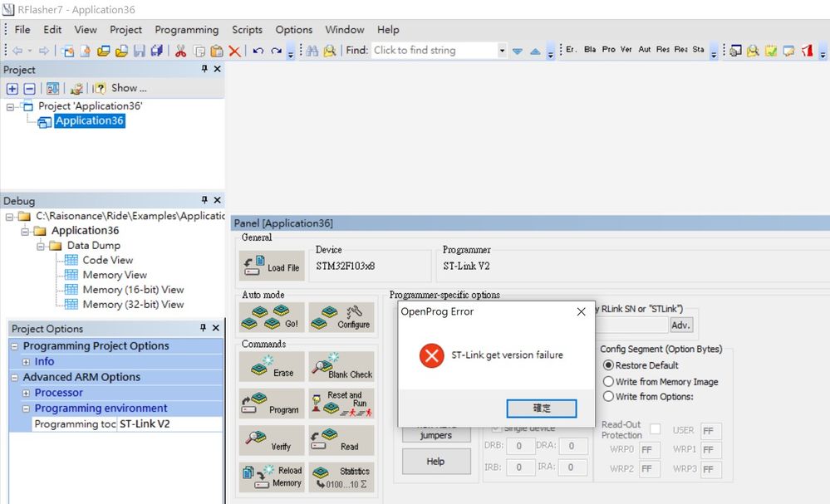
Task: Collapse Programming Project Options section
Action: tap(15, 346)
